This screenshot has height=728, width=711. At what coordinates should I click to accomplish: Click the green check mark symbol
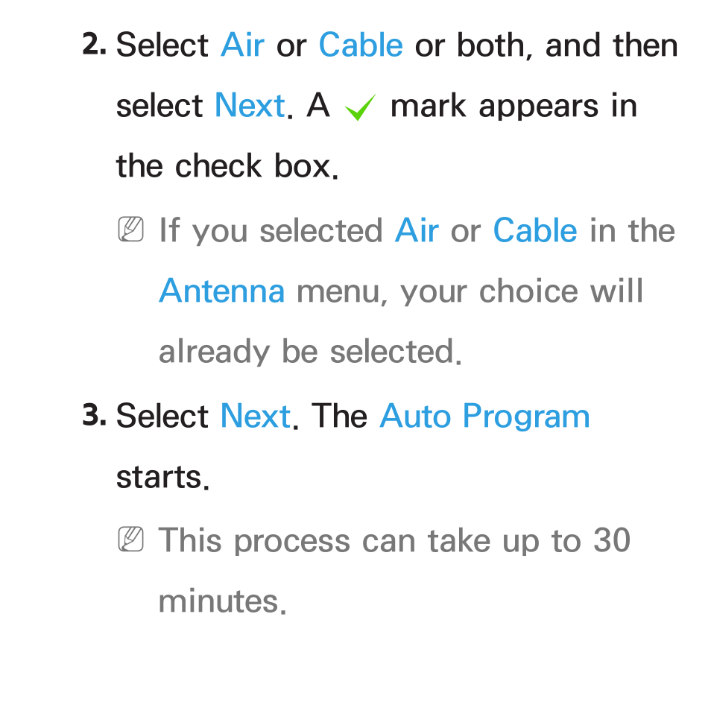[361, 107]
